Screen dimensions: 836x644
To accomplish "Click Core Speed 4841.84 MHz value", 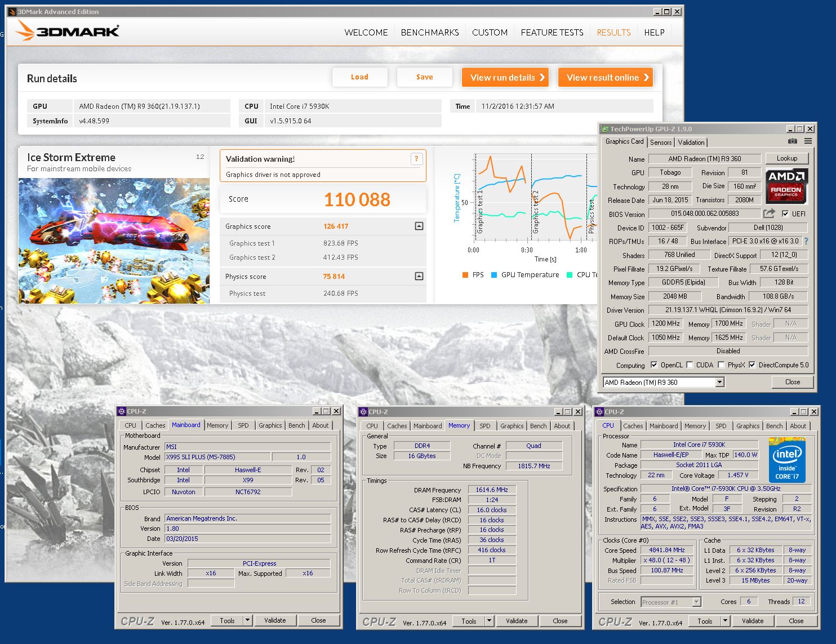I will [667, 550].
